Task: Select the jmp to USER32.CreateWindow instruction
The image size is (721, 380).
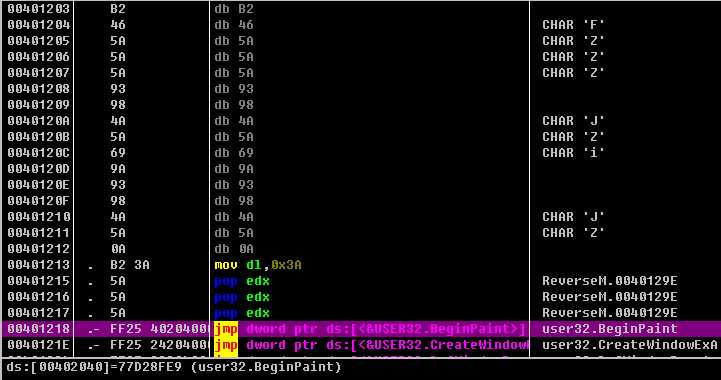Action: tap(372, 345)
